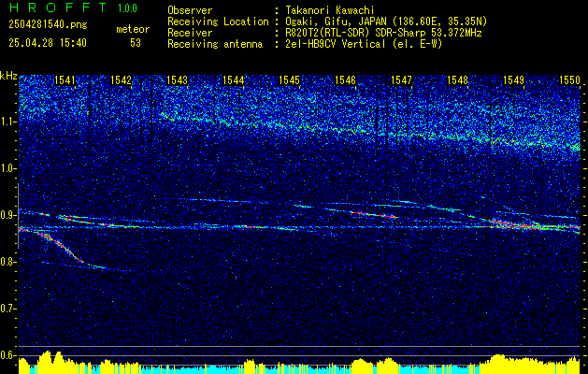Select the filename 2504281540.png
Image resolution: width=588 pixels, height=374 pixels.
pyautogui.click(x=48, y=25)
